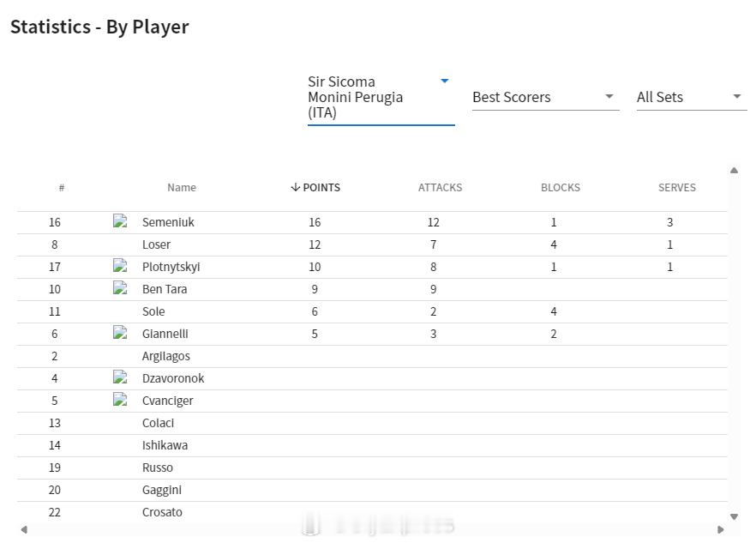
Task: Open the Best Scorers dropdown
Action: [545, 97]
